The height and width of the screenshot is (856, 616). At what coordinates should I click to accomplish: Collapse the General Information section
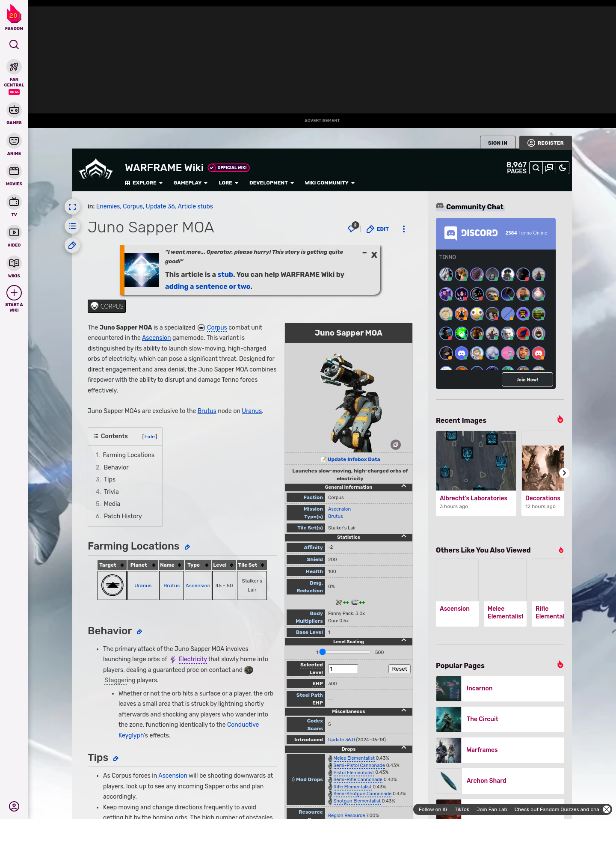[x=404, y=486]
